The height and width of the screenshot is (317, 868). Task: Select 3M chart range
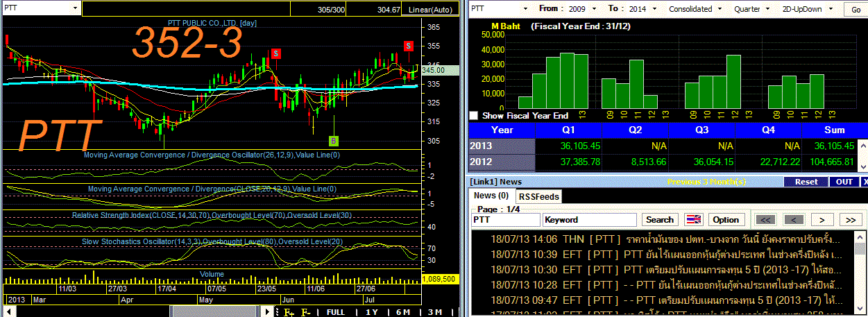435,312
